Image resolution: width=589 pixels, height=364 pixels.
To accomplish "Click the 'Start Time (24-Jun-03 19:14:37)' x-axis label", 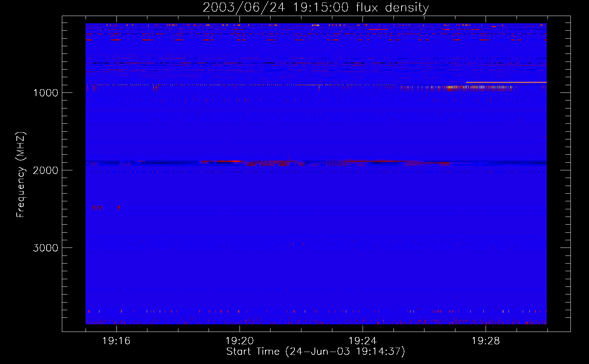I will coord(316,352).
